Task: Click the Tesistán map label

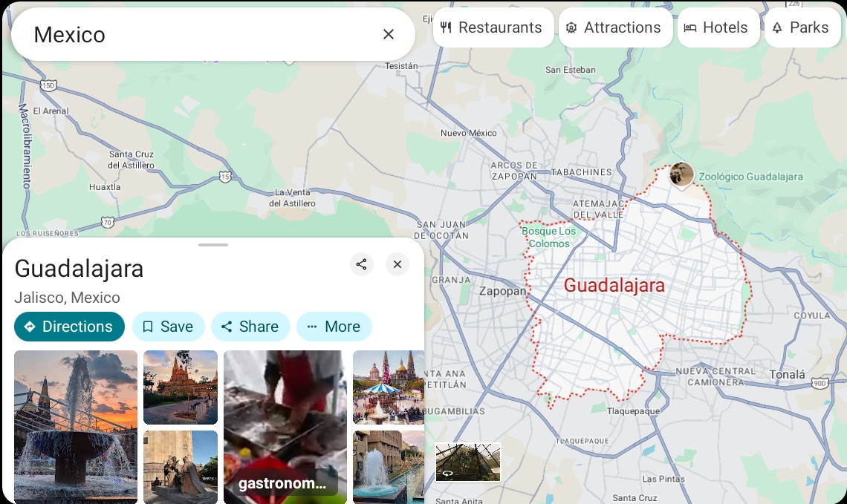Action: (401, 66)
